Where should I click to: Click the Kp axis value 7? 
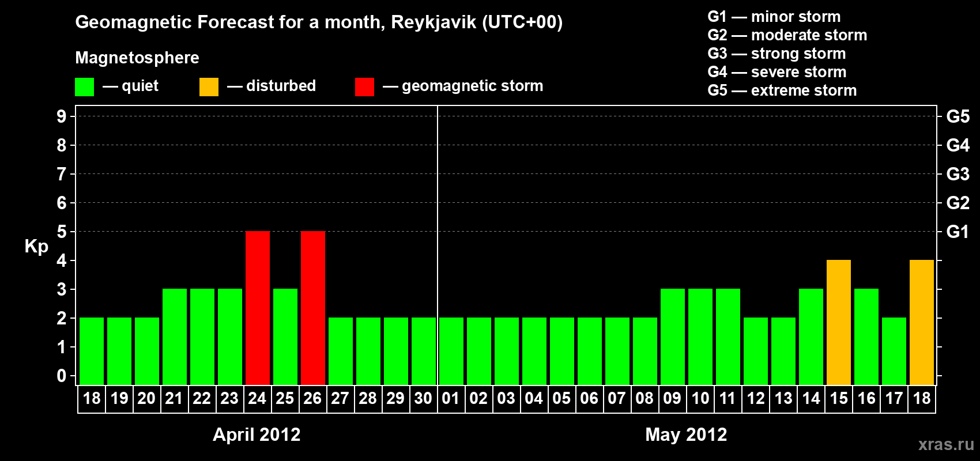coord(62,174)
